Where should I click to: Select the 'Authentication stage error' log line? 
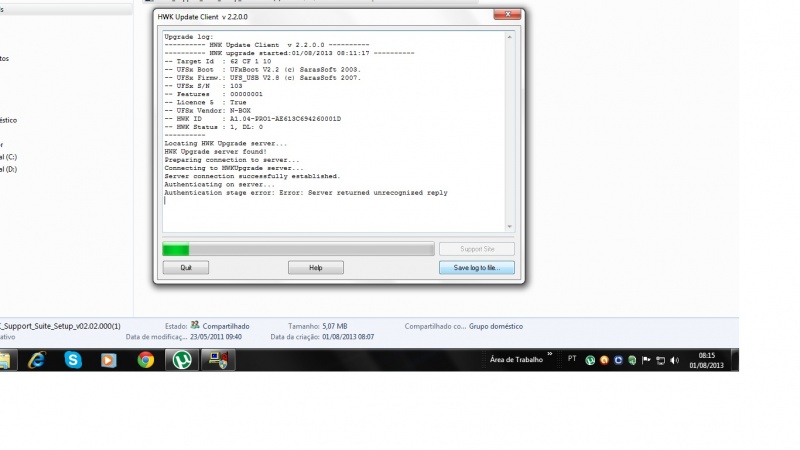[x=306, y=193]
